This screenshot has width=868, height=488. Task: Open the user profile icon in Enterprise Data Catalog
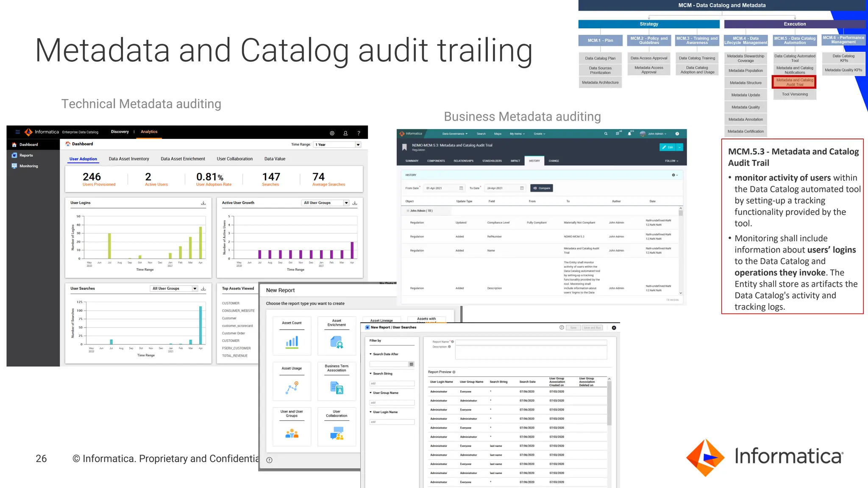345,133
